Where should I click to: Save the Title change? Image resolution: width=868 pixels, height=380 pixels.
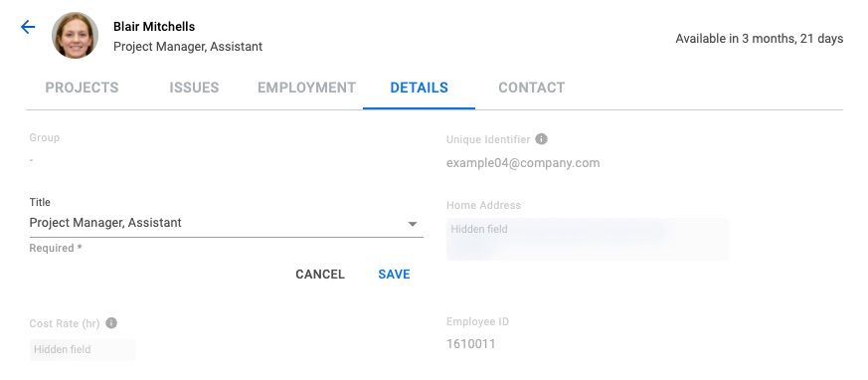[x=394, y=275]
